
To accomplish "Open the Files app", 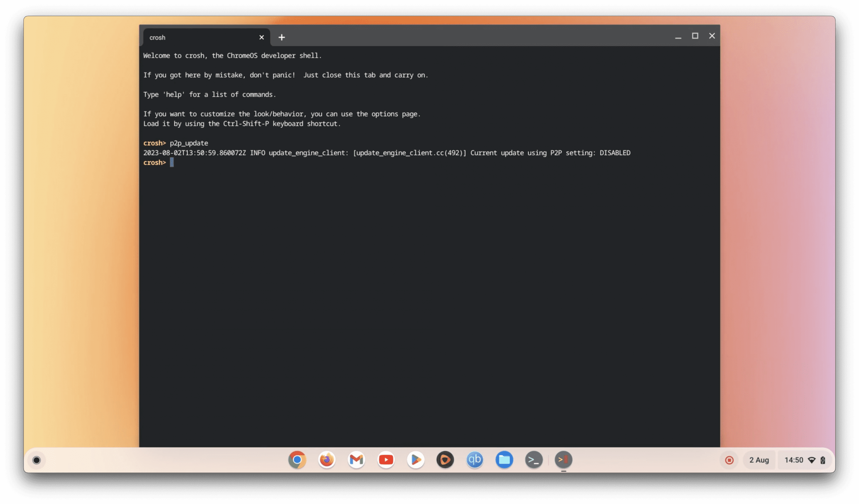I will [x=505, y=460].
